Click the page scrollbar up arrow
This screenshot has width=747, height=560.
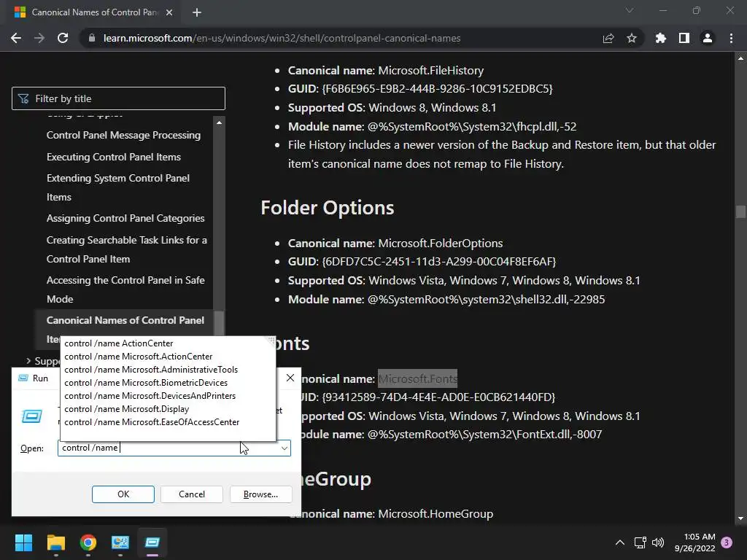[740, 58]
